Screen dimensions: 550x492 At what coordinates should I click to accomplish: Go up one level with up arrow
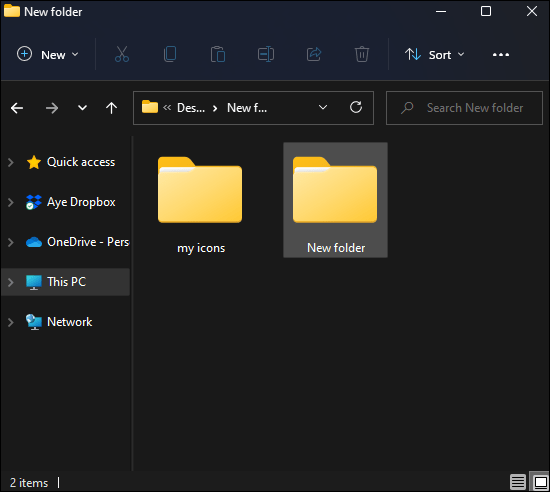[112, 108]
